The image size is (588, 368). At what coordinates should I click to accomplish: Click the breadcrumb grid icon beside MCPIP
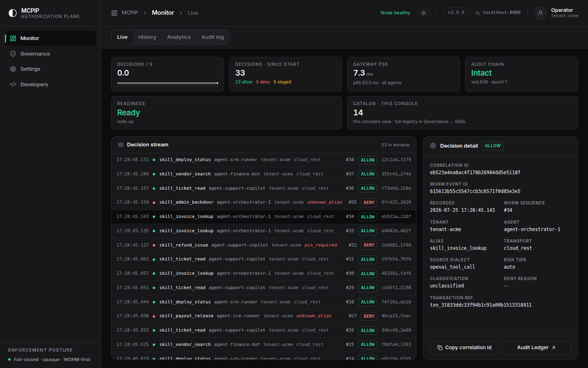114,13
